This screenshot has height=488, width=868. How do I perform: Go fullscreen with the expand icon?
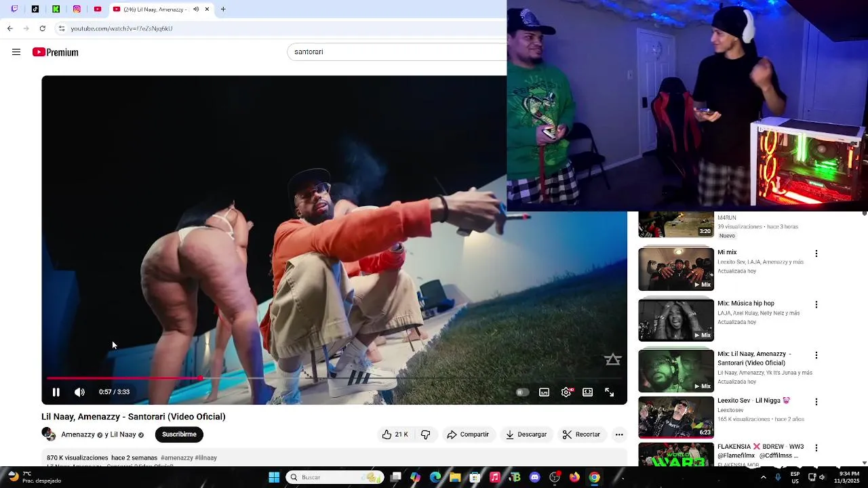coord(609,392)
